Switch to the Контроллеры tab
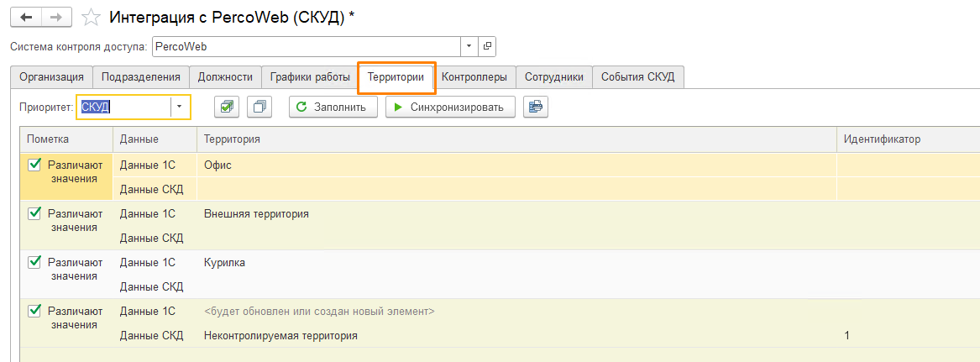 point(474,77)
